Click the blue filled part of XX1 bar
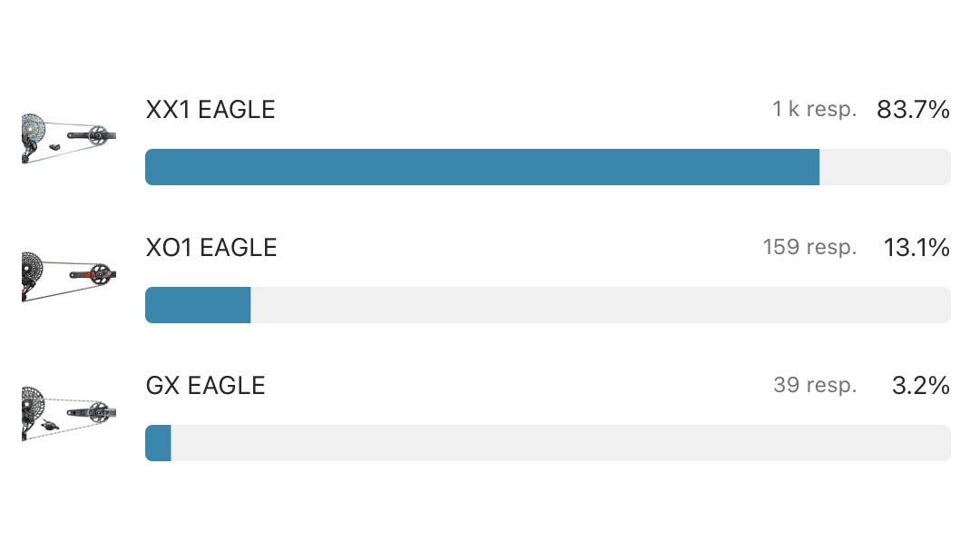 pyautogui.click(x=481, y=167)
